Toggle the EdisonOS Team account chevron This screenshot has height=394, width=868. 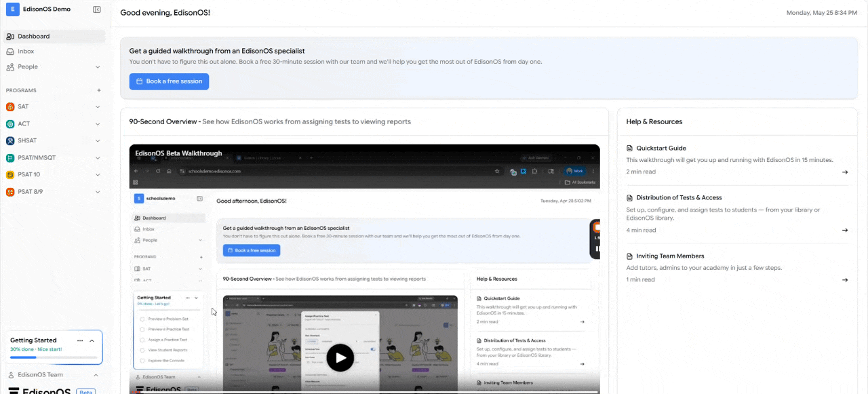click(96, 375)
